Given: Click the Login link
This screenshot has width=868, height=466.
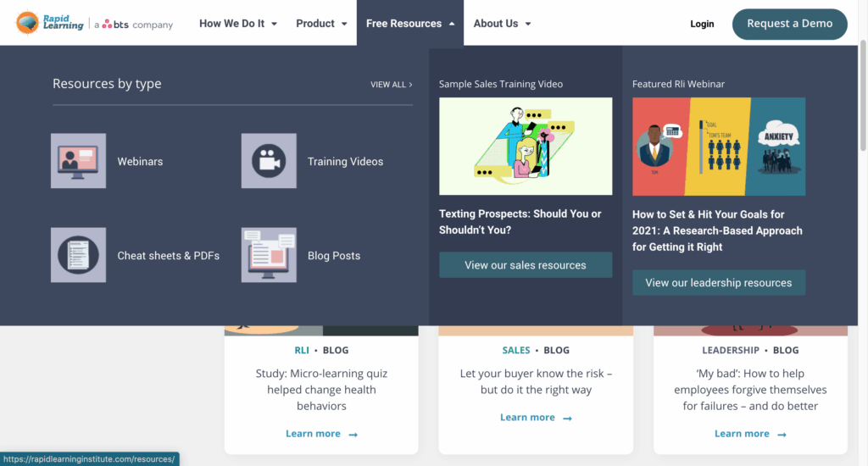Looking at the screenshot, I should (702, 24).
